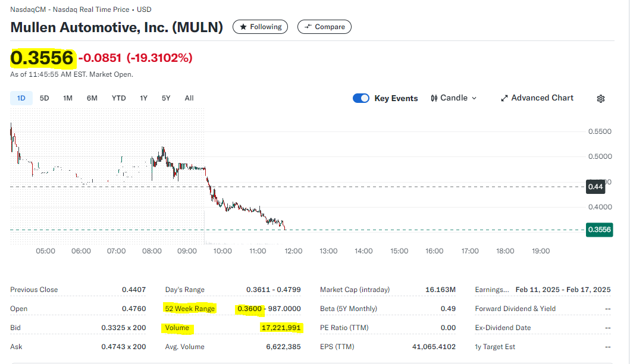Click the Beta (5Y Monthly) label
Image resolution: width=630 pixels, height=364 pixels.
pos(349,309)
